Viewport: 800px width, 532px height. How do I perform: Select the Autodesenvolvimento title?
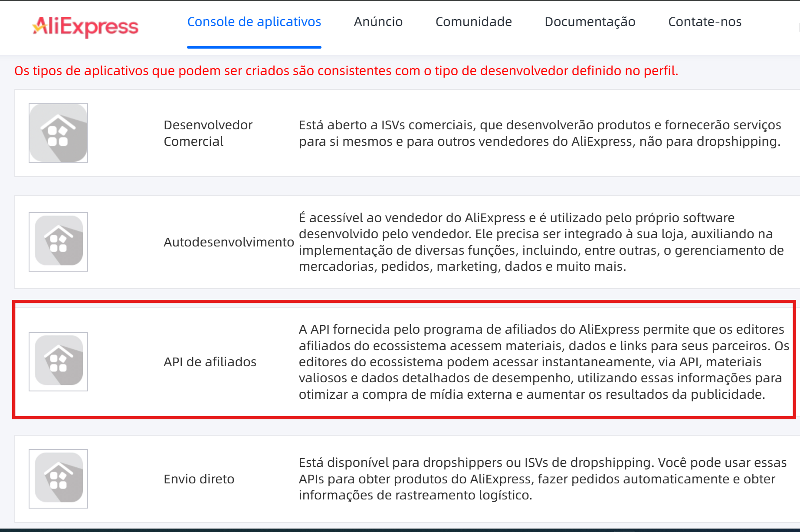pos(229,242)
